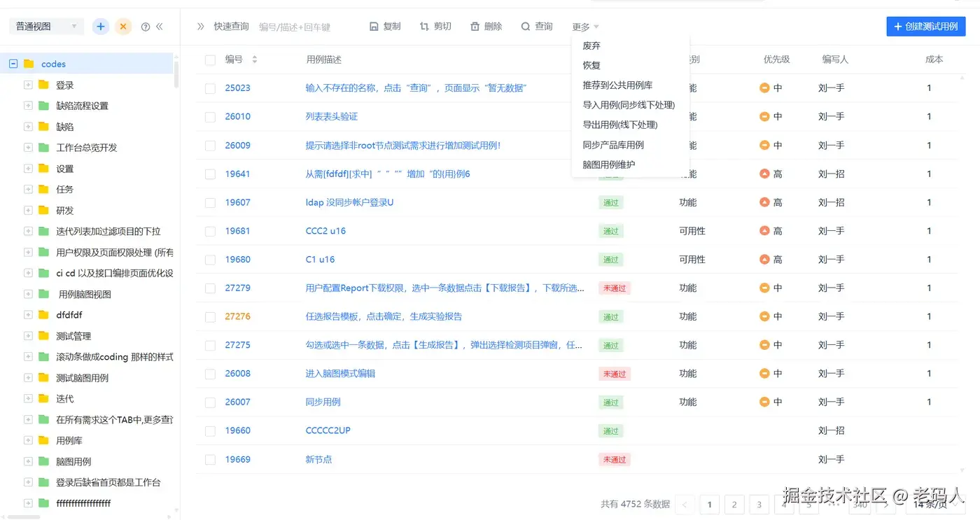Screen dimensions: 980x520
Task: Go to page 3 in pagination
Action: [759, 504]
